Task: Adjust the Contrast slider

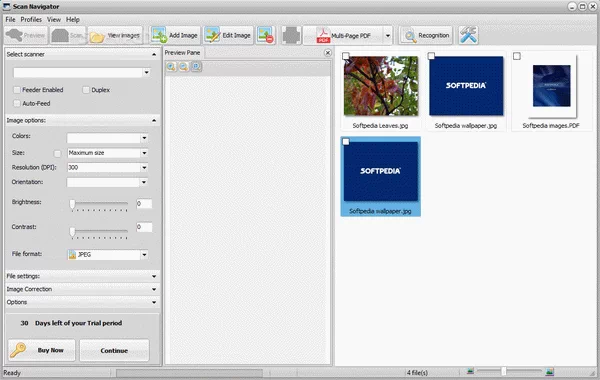Action: (72, 232)
